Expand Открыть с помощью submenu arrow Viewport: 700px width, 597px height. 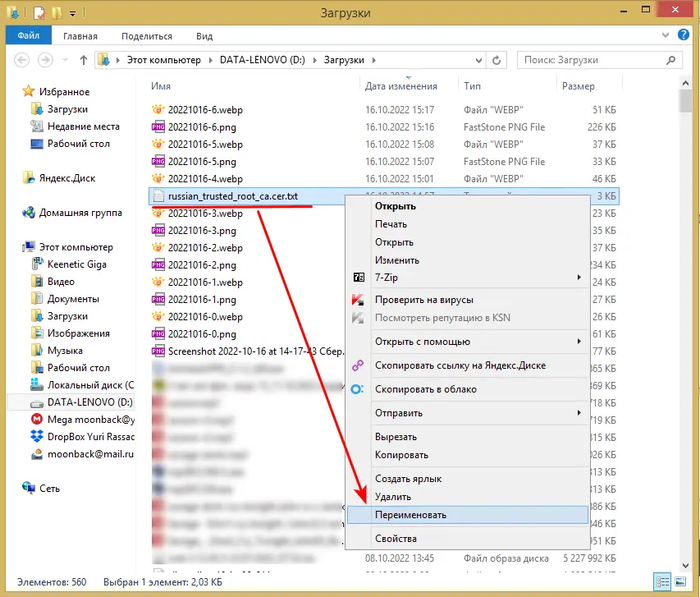(579, 341)
